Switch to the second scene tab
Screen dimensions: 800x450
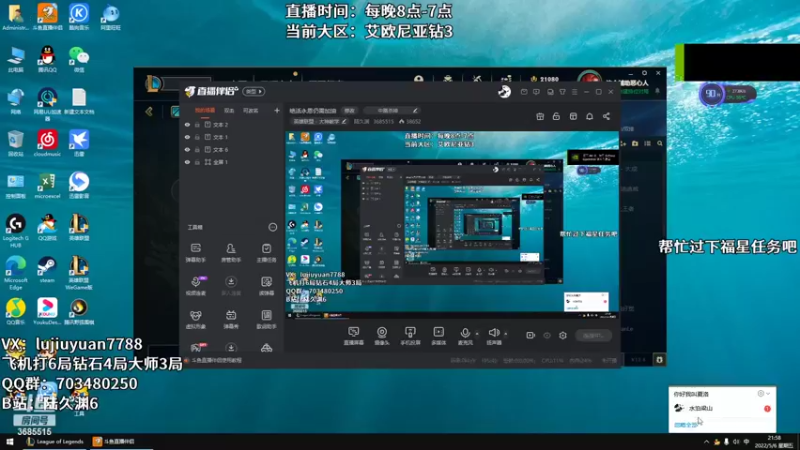229,111
